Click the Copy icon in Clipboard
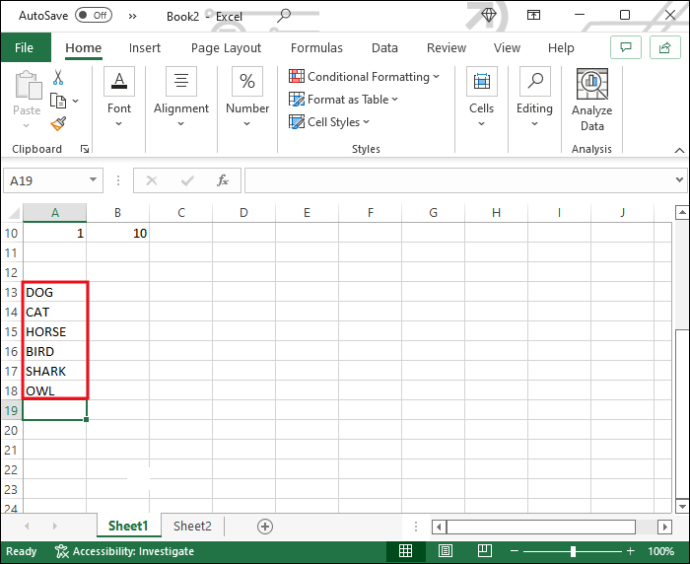Screen dimensions: 690x564 point(58,101)
